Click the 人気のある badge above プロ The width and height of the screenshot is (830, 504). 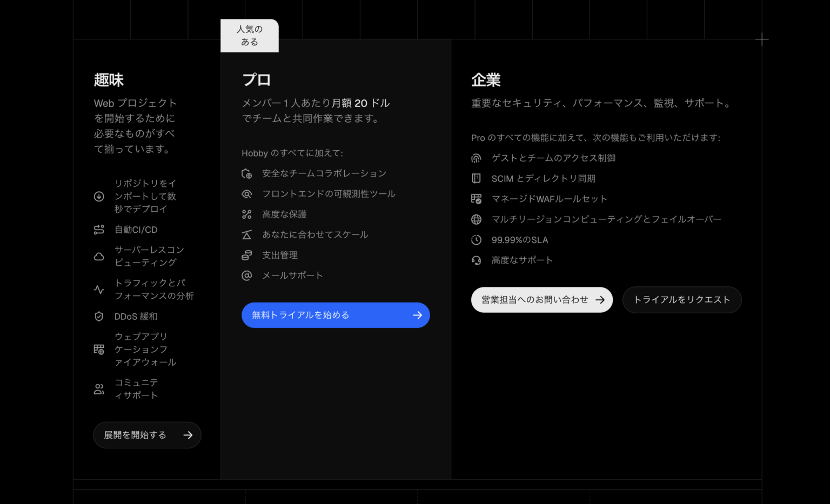pos(249,35)
